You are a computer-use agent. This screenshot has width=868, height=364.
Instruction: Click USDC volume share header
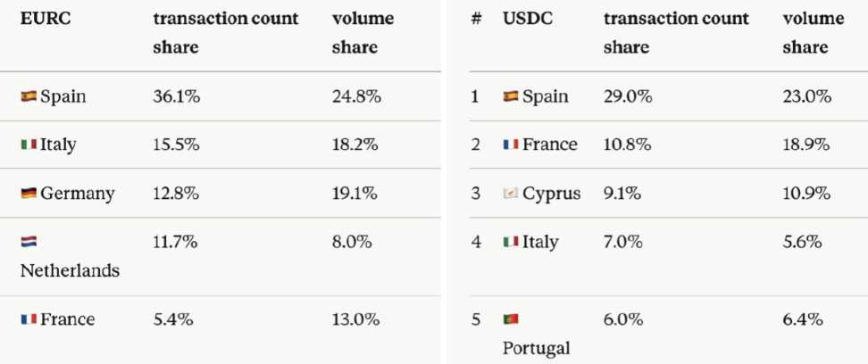coord(813,33)
